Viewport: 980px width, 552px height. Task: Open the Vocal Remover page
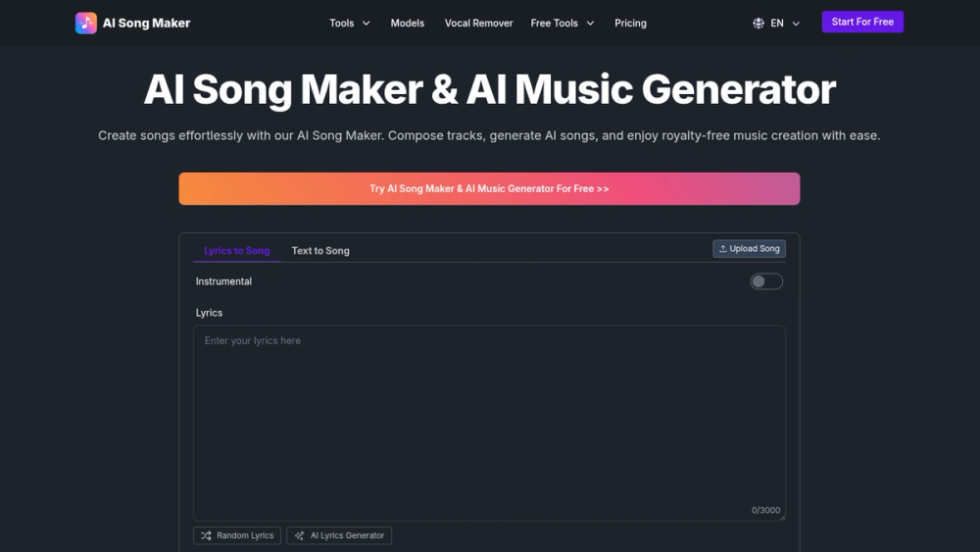(x=479, y=24)
